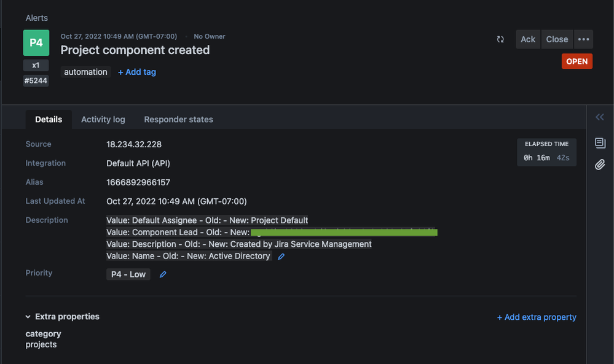Collapse the right side panel with double chevron

coord(600,117)
